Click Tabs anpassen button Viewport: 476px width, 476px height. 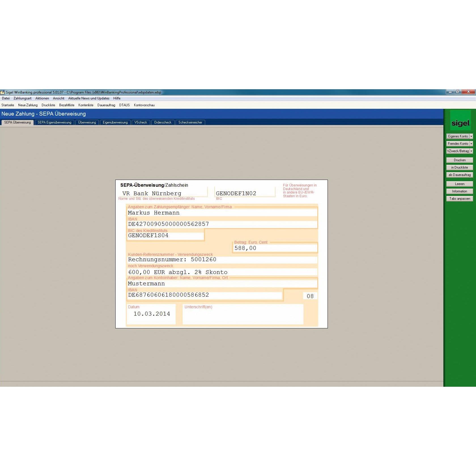459,199
